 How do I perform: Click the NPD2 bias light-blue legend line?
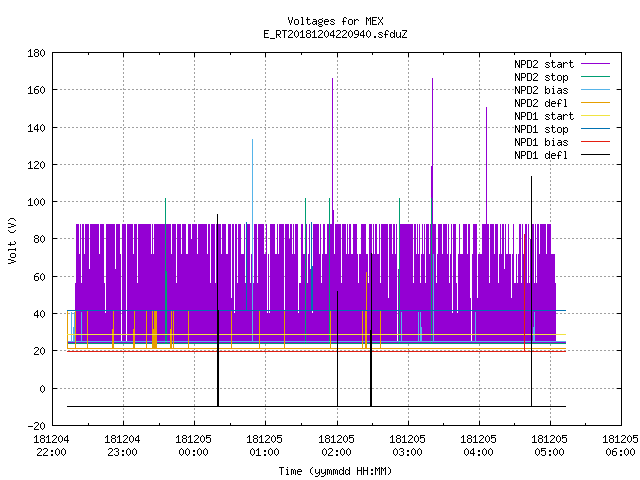(595, 90)
